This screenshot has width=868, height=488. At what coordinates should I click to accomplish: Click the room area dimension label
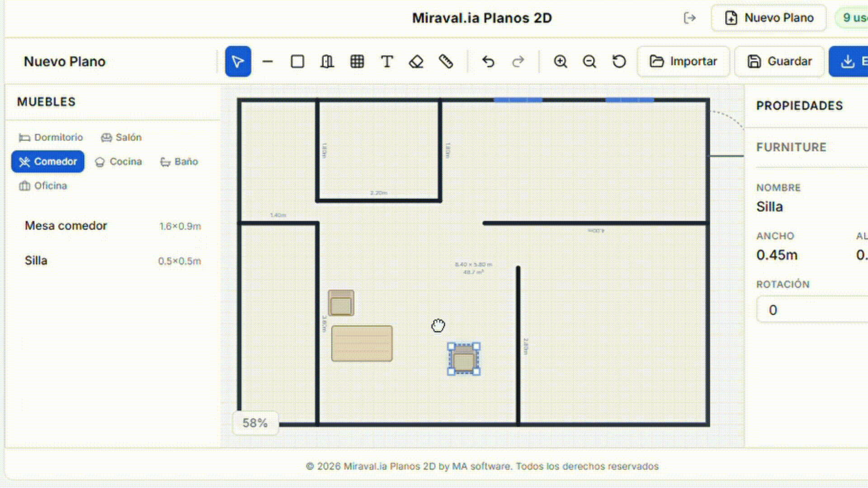pos(473,268)
